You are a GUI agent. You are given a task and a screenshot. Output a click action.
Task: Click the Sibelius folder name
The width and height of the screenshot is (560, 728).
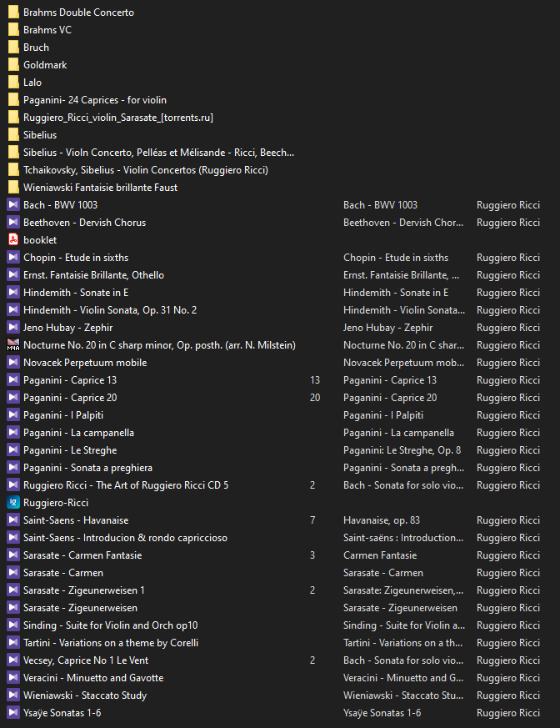coord(40,135)
